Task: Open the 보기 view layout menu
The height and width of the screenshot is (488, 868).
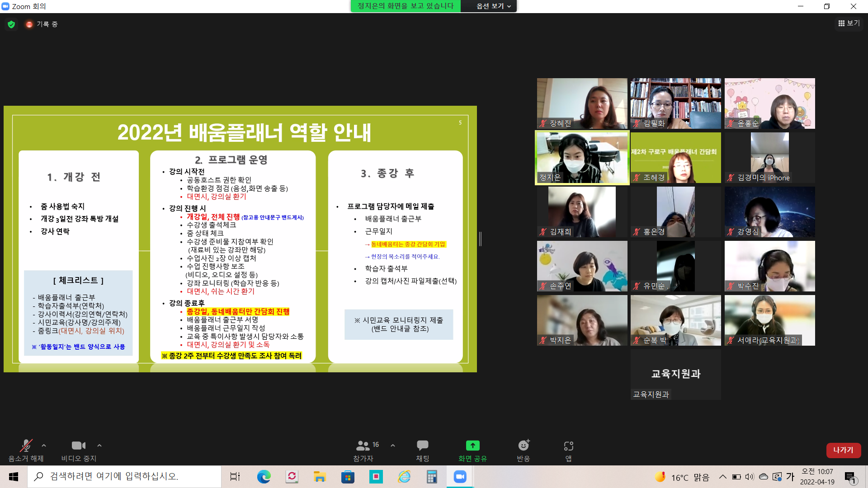Action: [849, 23]
